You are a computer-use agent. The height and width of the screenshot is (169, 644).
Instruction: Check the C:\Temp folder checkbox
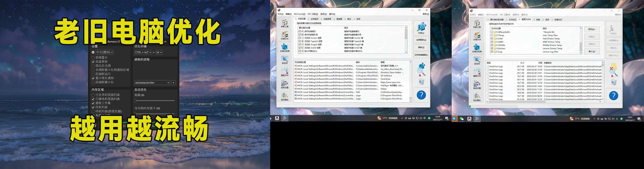click(492, 35)
